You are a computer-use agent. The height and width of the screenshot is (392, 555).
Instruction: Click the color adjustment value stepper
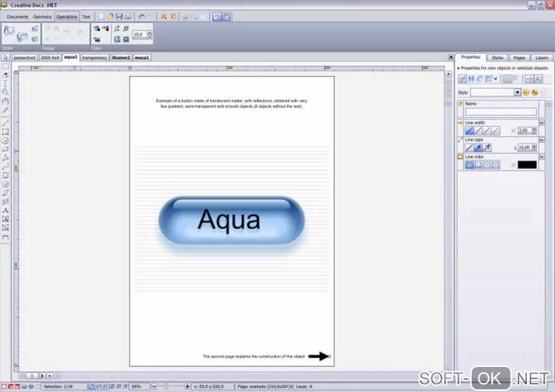pos(150,34)
